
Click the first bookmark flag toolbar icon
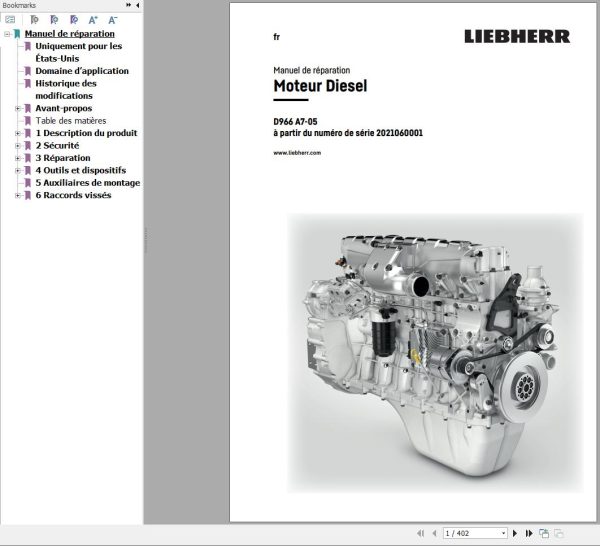34,20
